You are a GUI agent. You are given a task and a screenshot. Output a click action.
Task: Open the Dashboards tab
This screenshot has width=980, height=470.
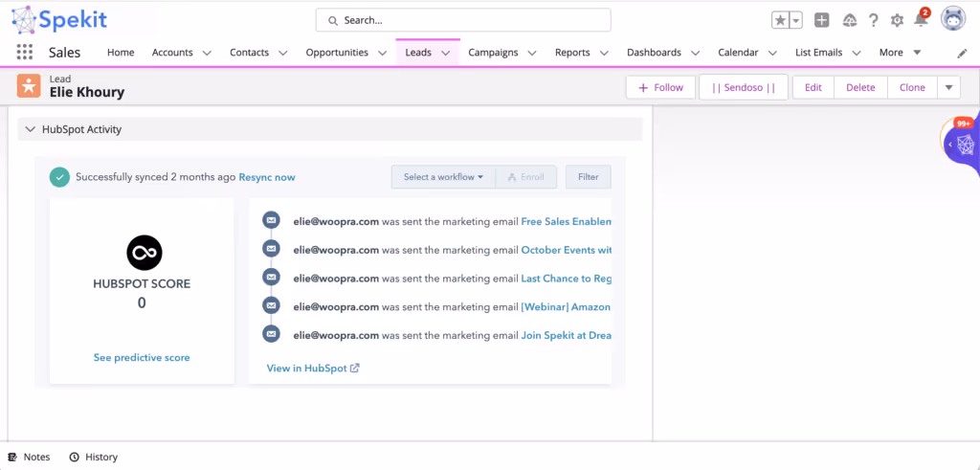pos(654,53)
